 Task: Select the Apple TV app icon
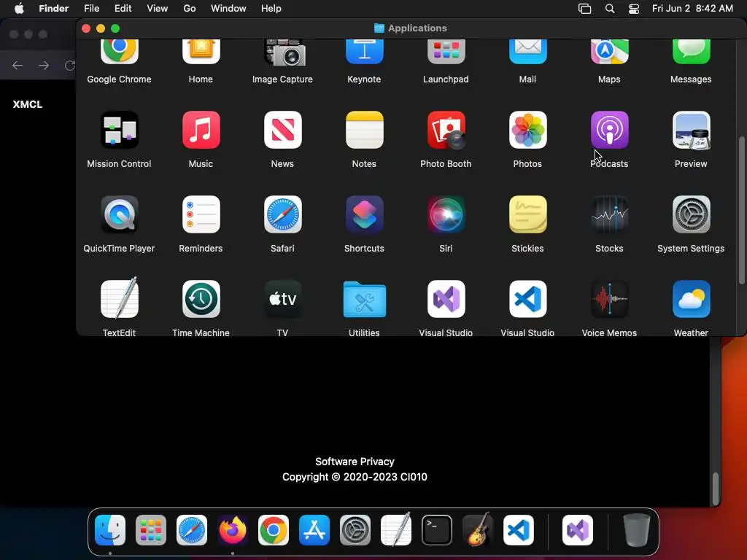point(282,298)
